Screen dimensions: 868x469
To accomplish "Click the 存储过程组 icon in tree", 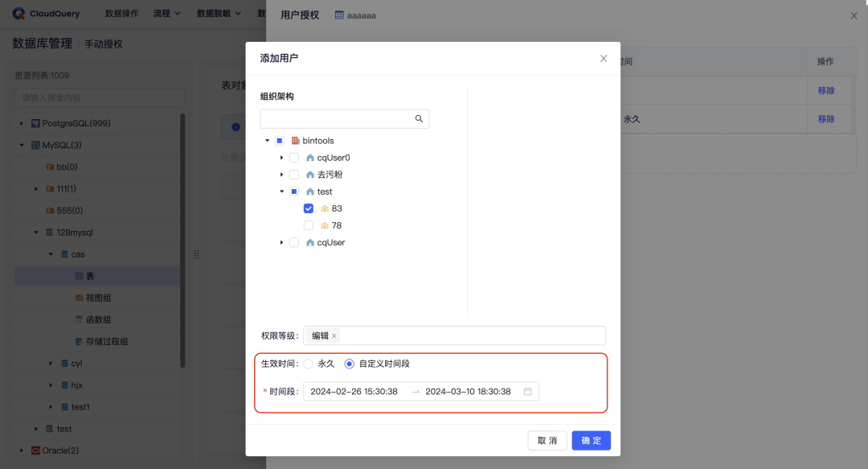I will click(79, 342).
